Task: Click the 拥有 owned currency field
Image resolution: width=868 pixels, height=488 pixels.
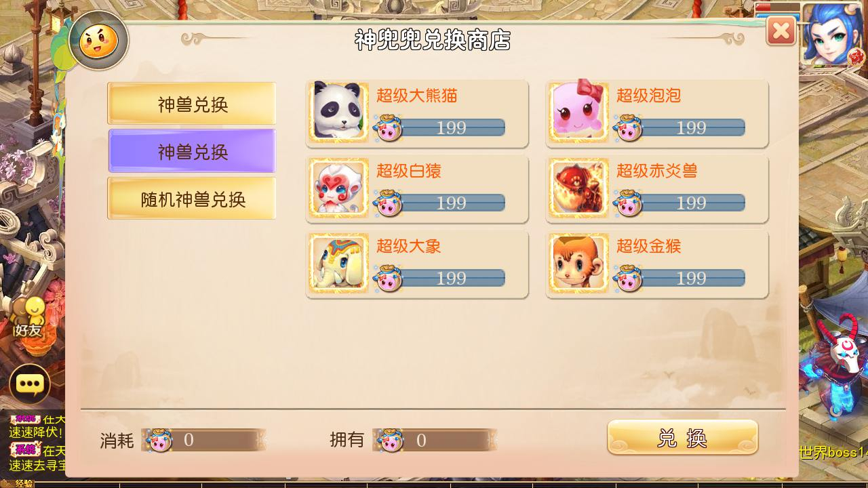Action: pyautogui.click(x=435, y=440)
